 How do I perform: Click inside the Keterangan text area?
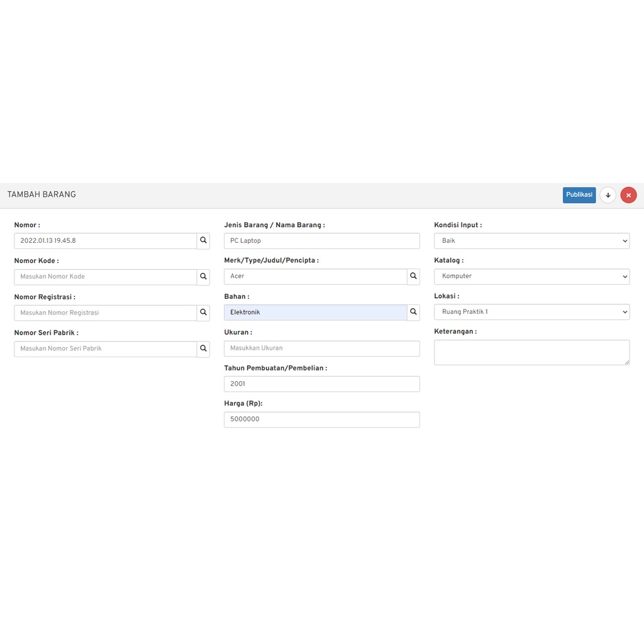531,352
